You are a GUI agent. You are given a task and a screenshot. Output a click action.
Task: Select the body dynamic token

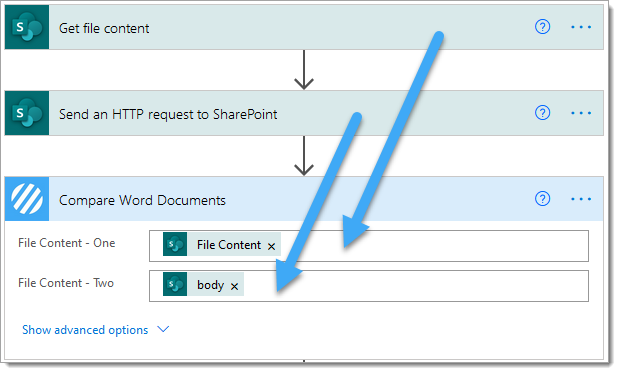coord(203,284)
